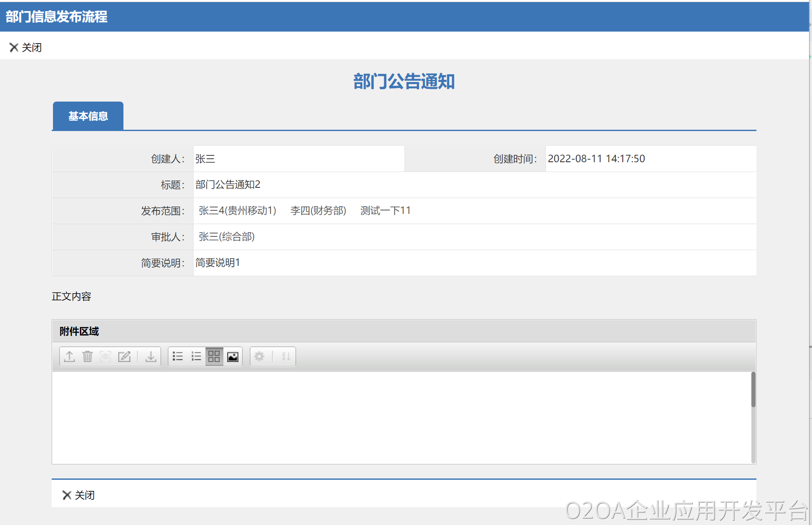Click the 李四(财务部) recipient tag
The height and width of the screenshot is (525, 812).
pyautogui.click(x=318, y=211)
